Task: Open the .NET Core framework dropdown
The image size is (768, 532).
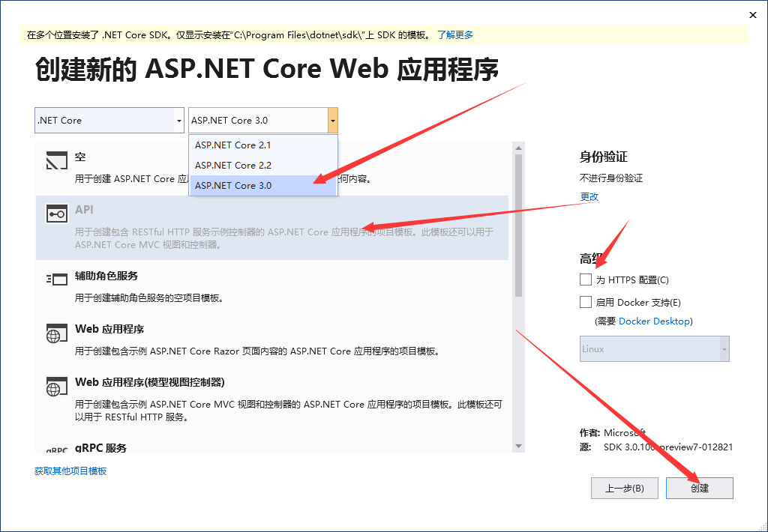Action: point(109,121)
